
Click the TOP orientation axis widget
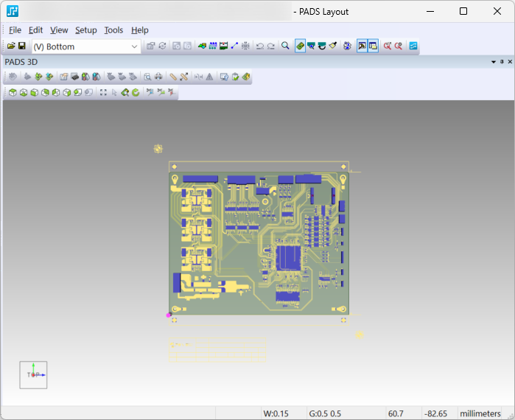[33, 375]
